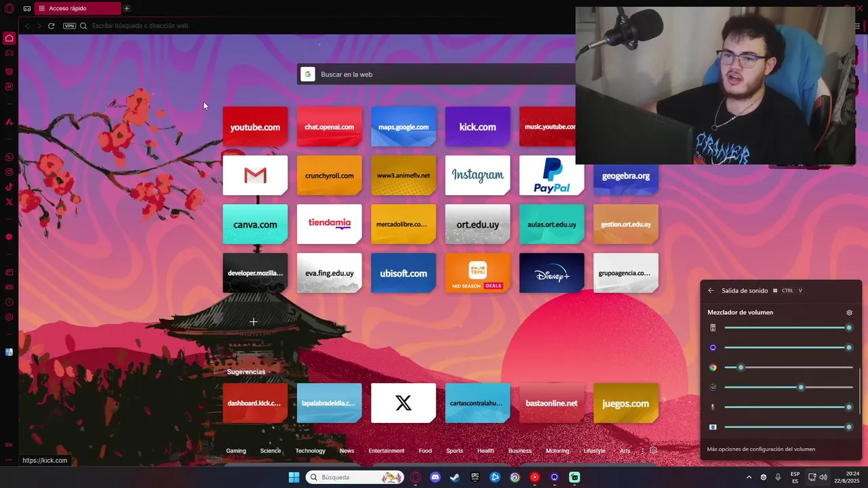The width and height of the screenshot is (868, 488).
Task: Select the Gaming news category
Action: click(236, 451)
